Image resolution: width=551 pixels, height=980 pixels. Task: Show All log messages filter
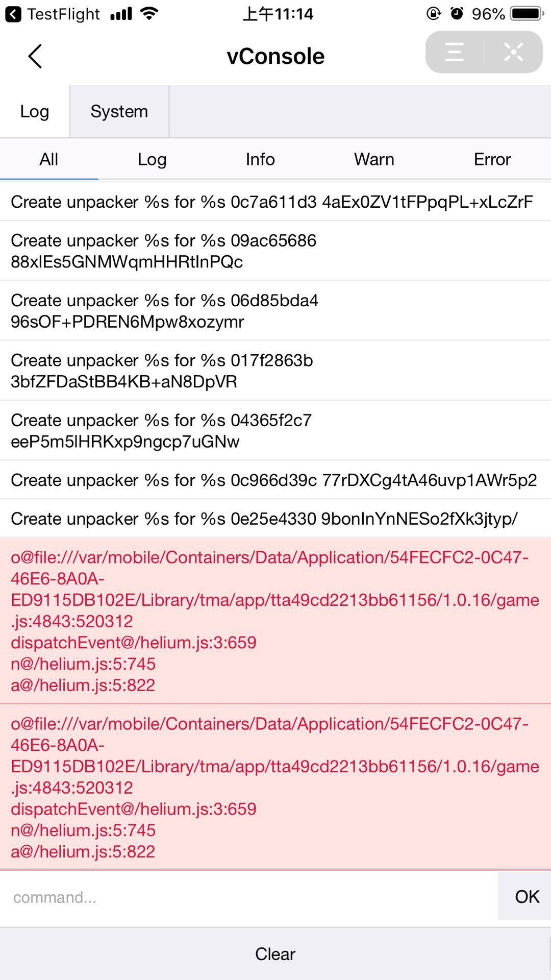point(48,159)
